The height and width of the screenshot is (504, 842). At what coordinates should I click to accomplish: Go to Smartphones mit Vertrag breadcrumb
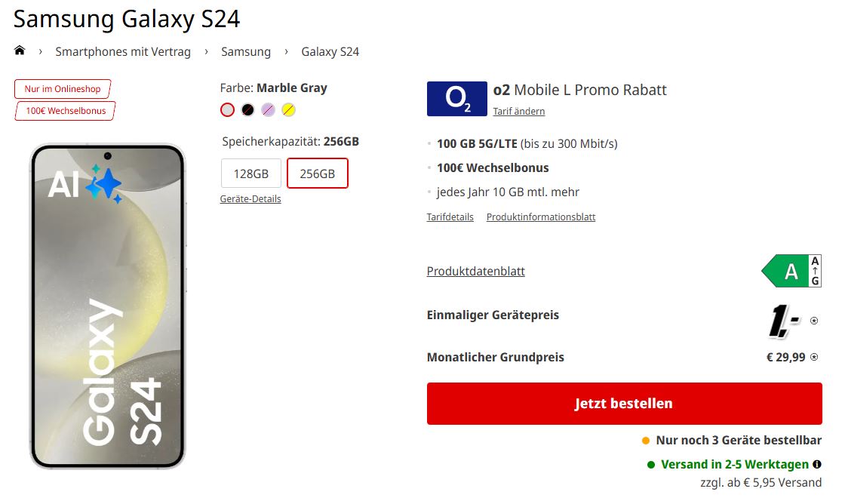(123, 52)
